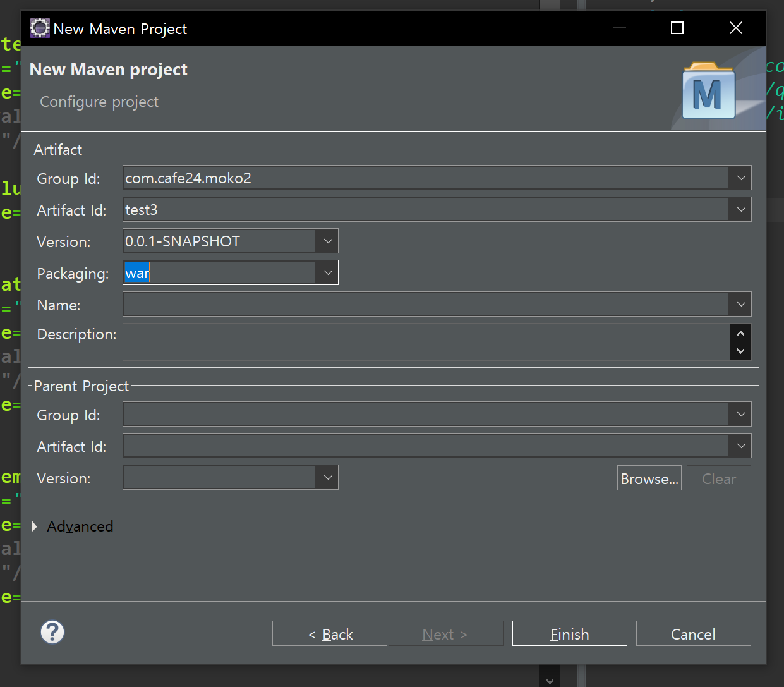Maximize the New Maven Project window
This screenshot has height=687, width=784.
click(x=677, y=28)
